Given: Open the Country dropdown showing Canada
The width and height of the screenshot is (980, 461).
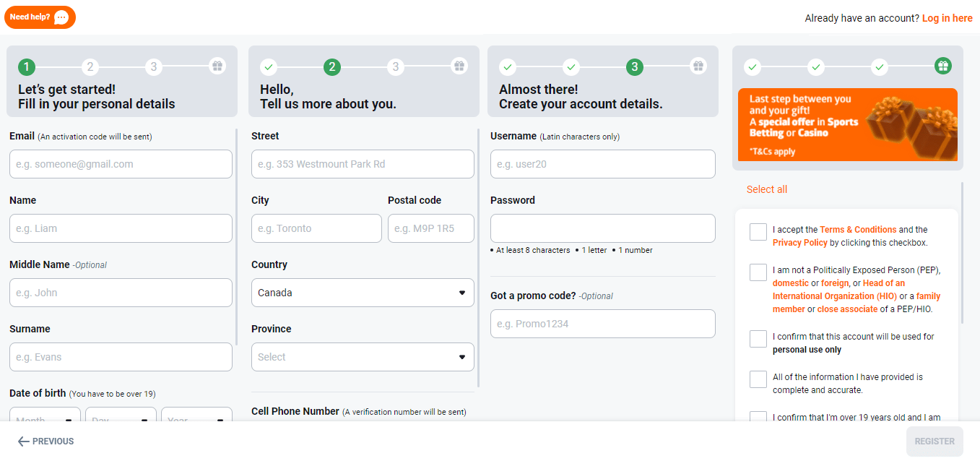Looking at the screenshot, I should pyautogui.click(x=363, y=293).
